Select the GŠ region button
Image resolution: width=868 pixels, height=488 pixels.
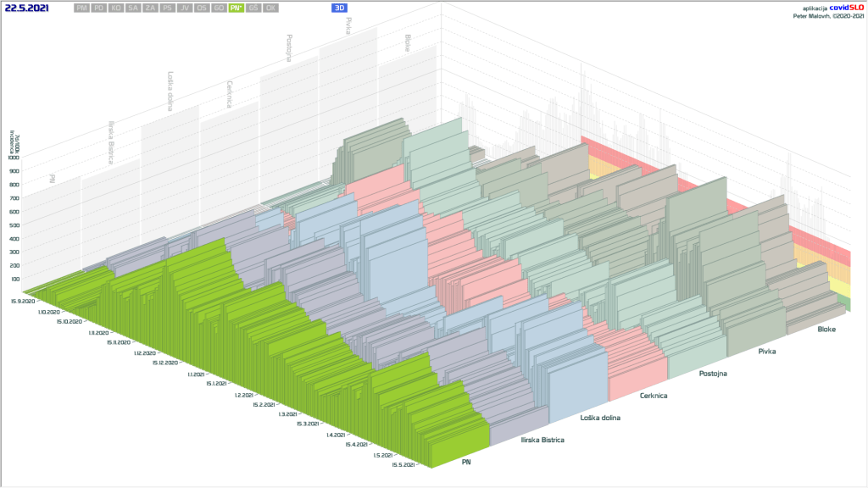pyautogui.click(x=253, y=8)
